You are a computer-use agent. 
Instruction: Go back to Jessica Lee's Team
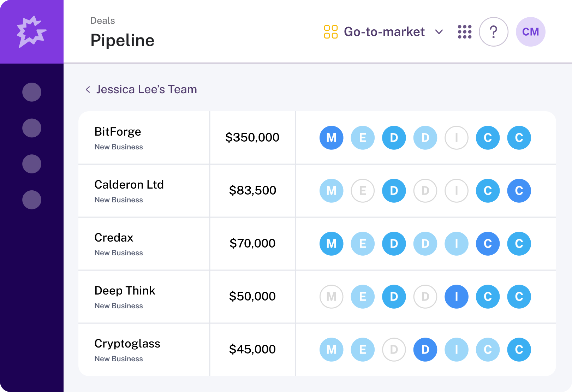tap(146, 89)
